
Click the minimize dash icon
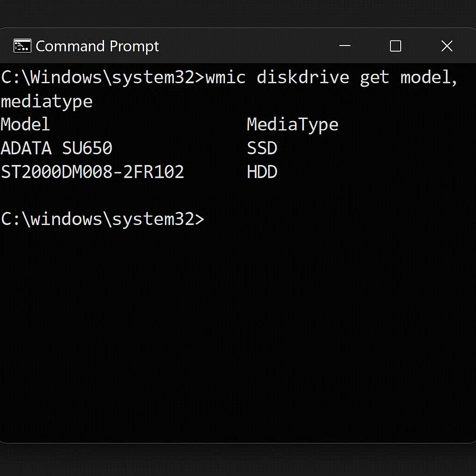coord(344,46)
